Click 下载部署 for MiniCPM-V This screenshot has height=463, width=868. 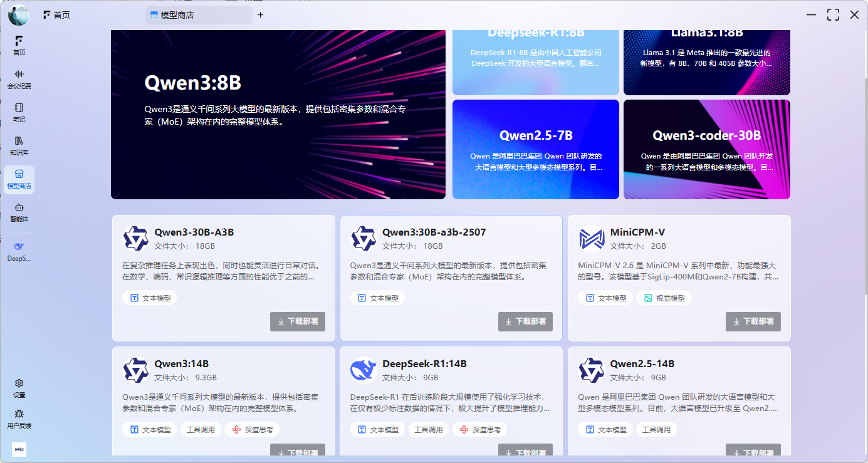pos(753,321)
